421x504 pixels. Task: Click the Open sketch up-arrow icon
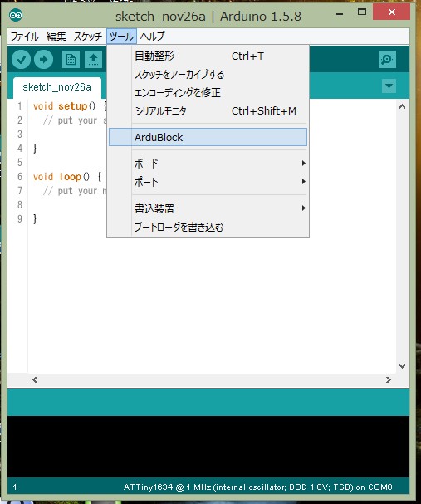pyautogui.click(x=93, y=60)
